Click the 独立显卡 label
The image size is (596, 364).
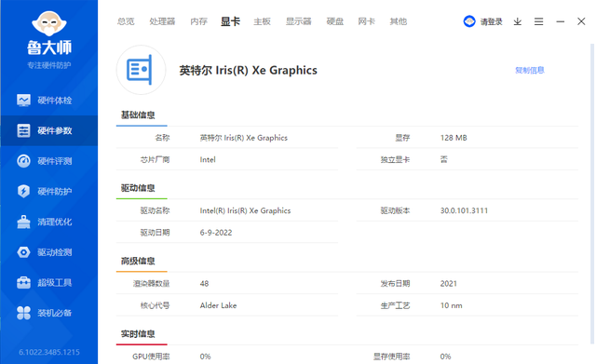pyautogui.click(x=395, y=159)
